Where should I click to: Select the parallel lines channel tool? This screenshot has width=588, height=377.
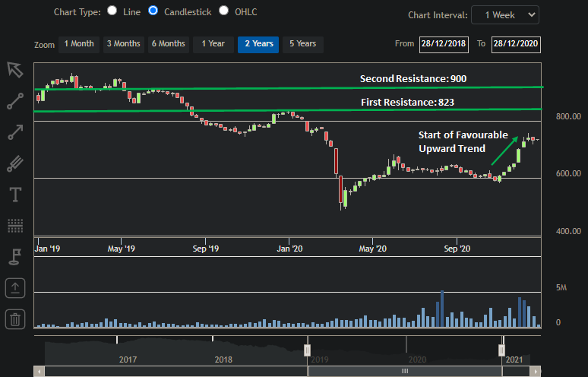click(15, 163)
